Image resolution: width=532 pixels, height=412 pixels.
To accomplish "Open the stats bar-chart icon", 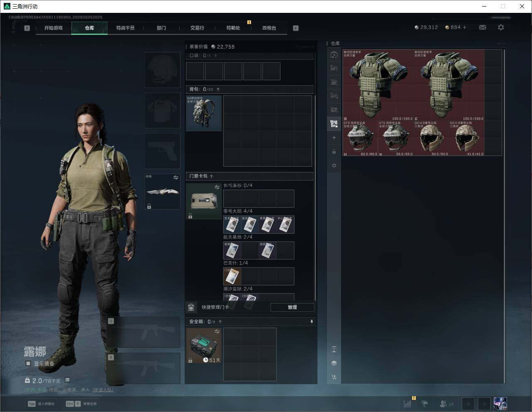I will (x=408, y=404).
